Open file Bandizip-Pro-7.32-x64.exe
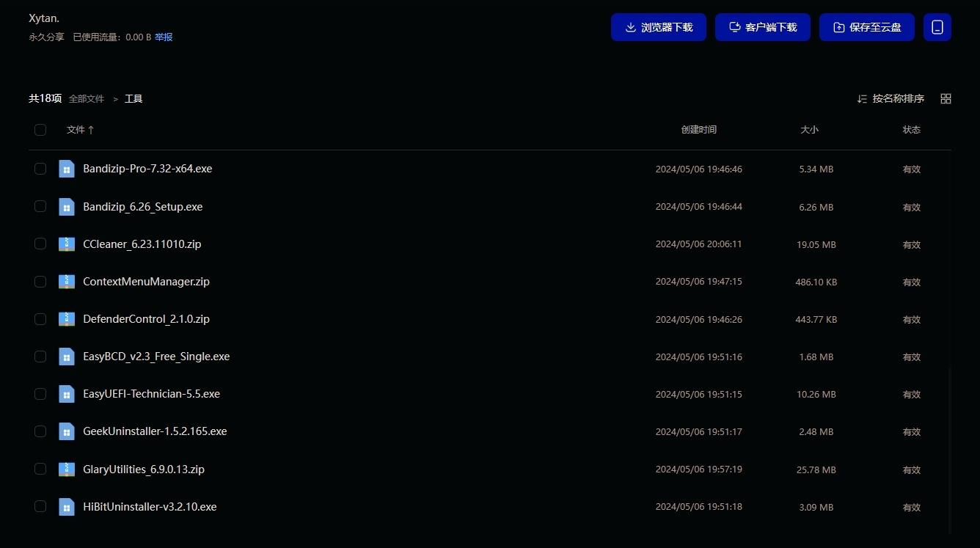980x548 pixels. tap(147, 169)
